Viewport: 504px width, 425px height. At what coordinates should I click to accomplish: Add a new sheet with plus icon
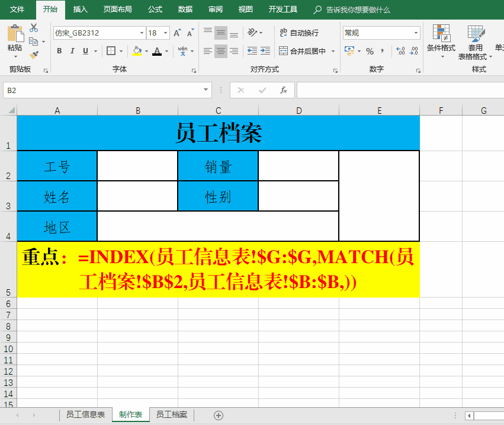point(219,415)
